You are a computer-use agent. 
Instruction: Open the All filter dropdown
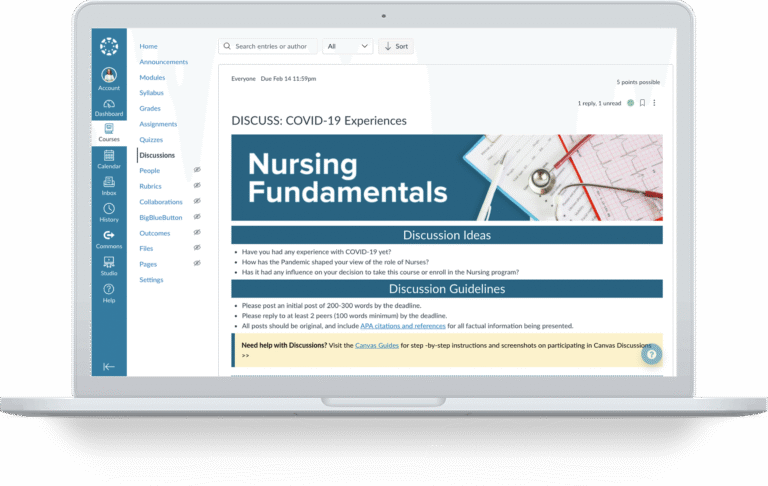pyautogui.click(x=348, y=46)
